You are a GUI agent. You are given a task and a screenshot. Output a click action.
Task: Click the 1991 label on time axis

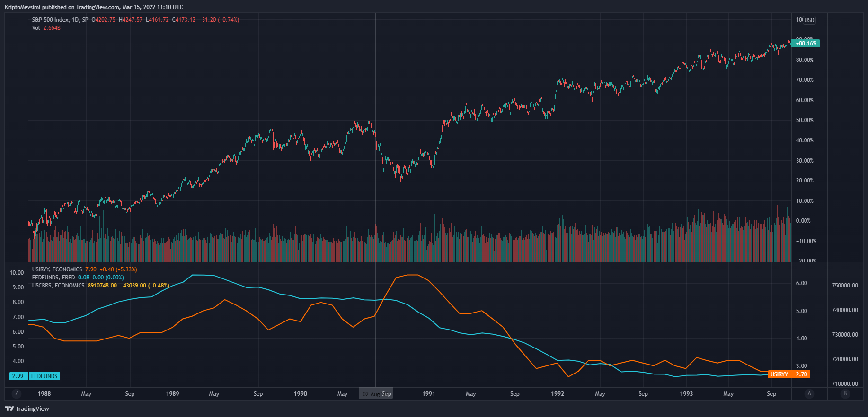click(x=429, y=394)
